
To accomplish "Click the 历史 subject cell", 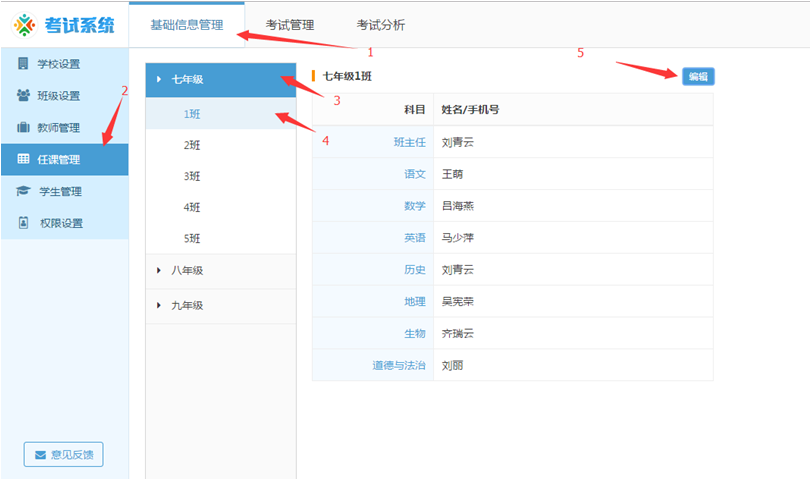I will pyautogui.click(x=373, y=269).
